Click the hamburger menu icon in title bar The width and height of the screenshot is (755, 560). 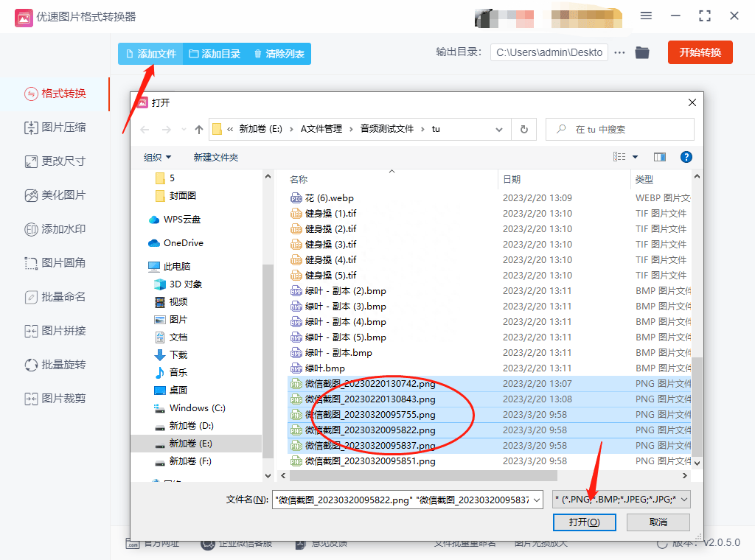[x=646, y=16]
